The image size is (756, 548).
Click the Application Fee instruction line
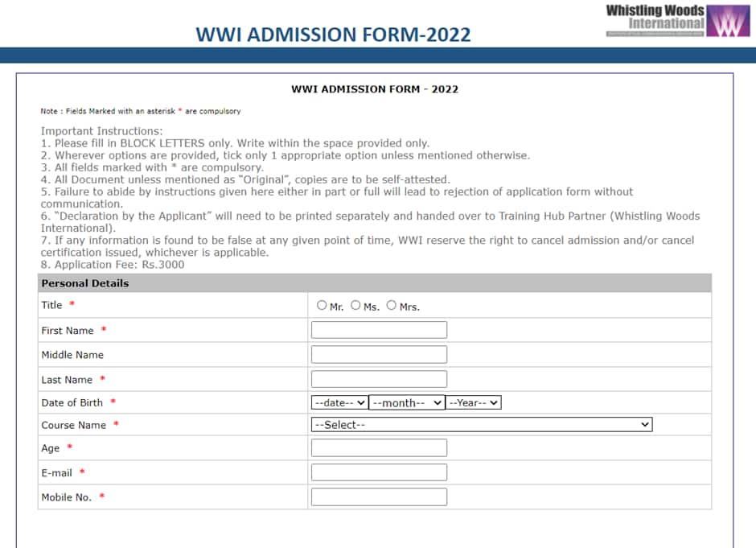click(x=112, y=264)
